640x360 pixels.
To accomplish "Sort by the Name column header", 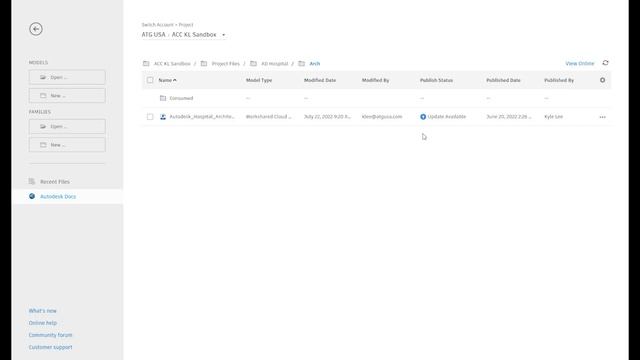I will pos(167,80).
